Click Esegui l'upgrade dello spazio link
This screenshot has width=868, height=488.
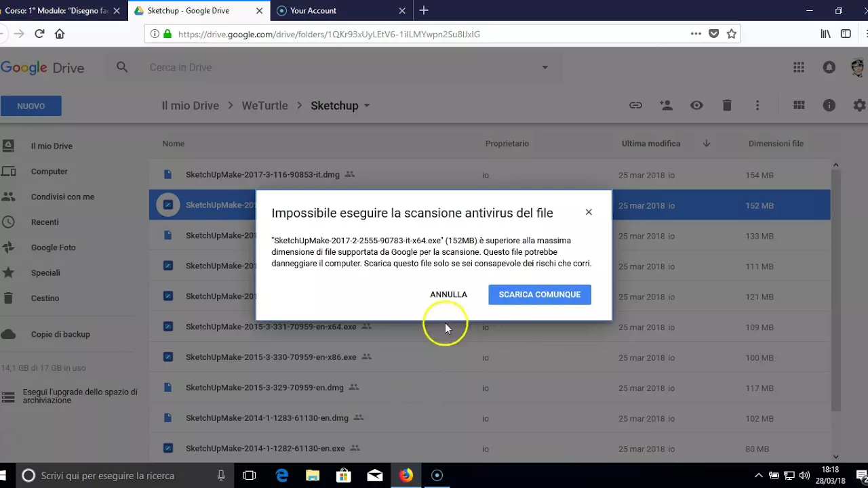click(x=80, y=396)
